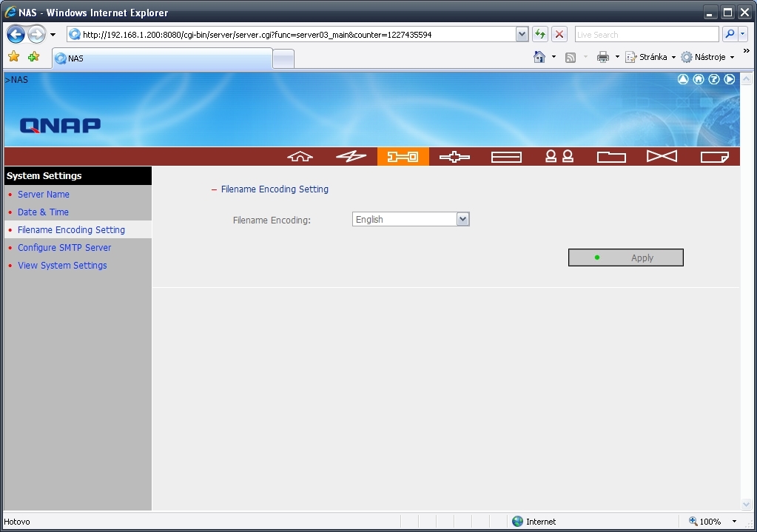
Task: Click the help question-mark circle icon
Action: [x=713, y=79]
